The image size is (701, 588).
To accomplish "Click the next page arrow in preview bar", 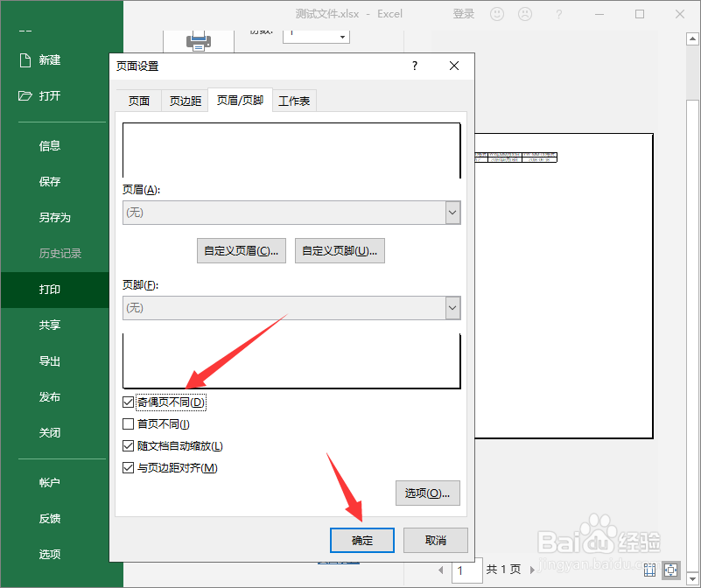I will pos(534,570).
